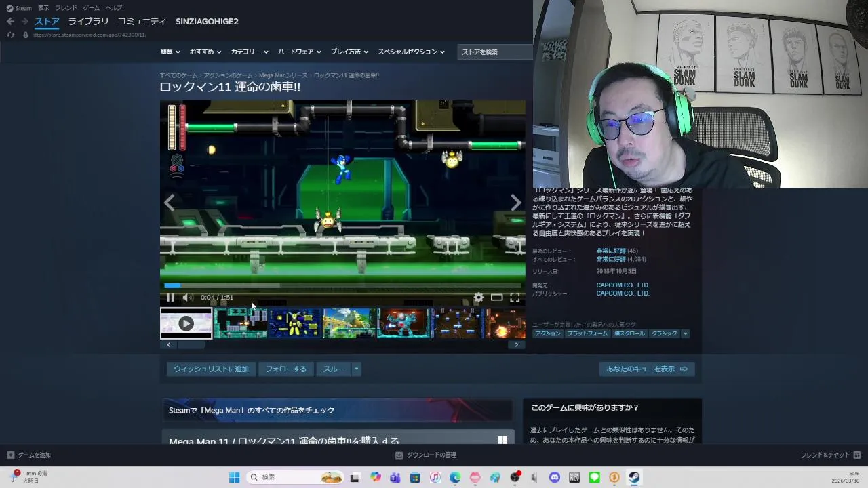Click ゲームを追加 in the bottom bar
Screen dimensions: 868x488
pyautogui.click(x=28, y=455)
